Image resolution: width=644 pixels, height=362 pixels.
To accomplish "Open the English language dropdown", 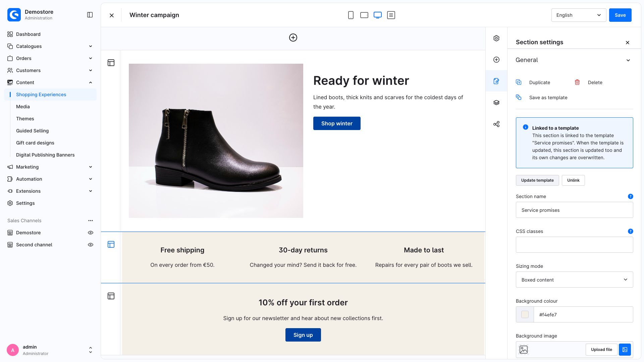I will pyautogui.click(x=579, y=15).
